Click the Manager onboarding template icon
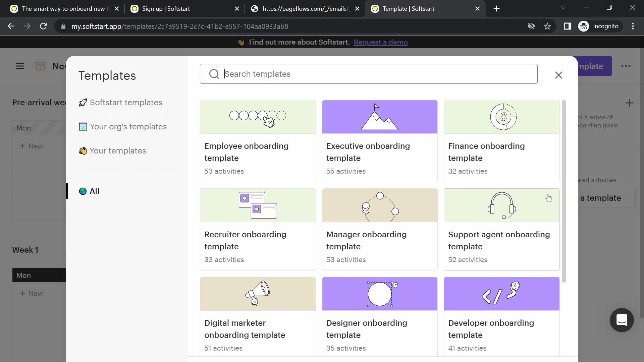 379,205
